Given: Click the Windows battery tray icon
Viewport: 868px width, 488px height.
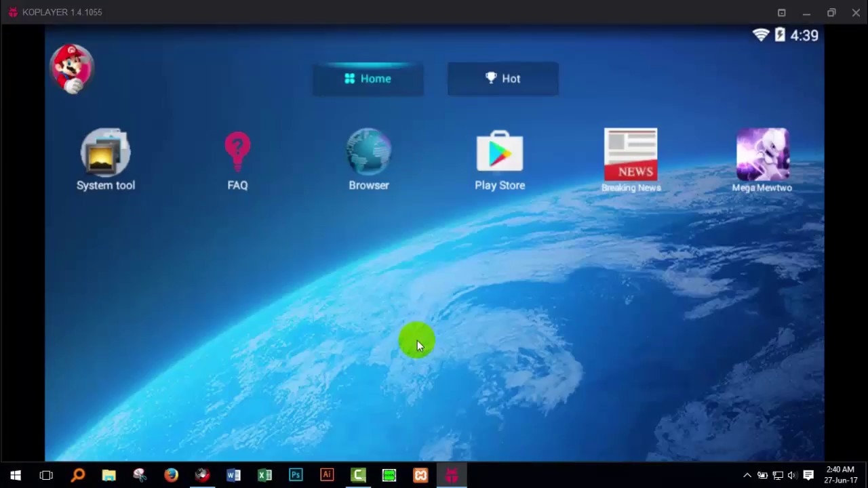Looking at the screenshot, I should click(x=762, y=475).
